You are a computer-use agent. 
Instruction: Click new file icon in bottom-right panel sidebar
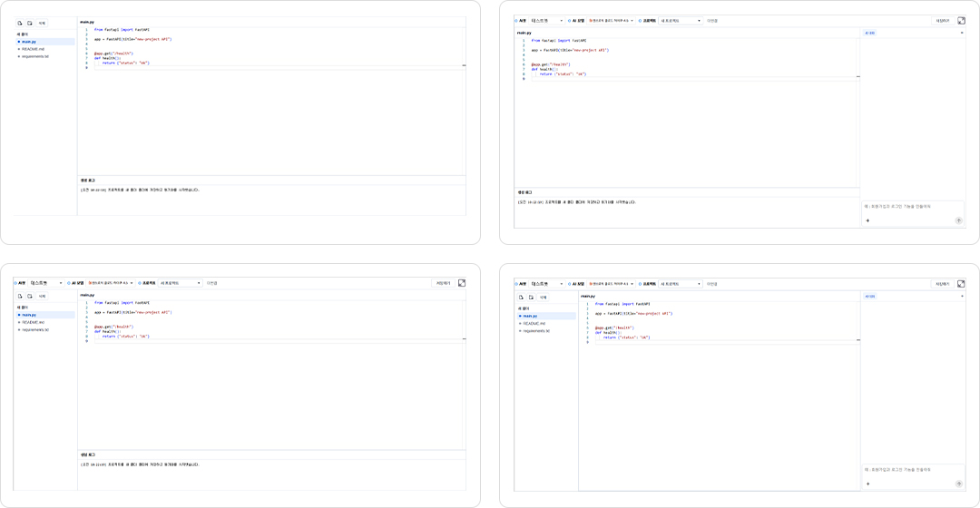[521, 298]
